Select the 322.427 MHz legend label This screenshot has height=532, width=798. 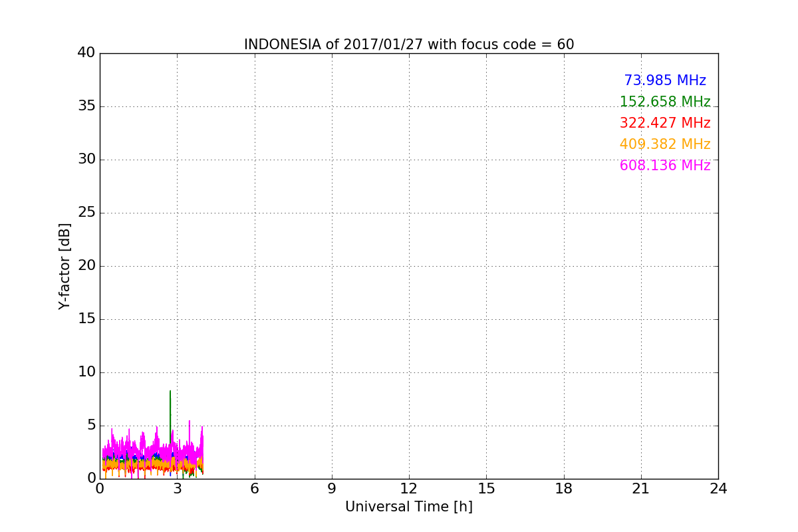pyautogui.click(x=665, y=123)
